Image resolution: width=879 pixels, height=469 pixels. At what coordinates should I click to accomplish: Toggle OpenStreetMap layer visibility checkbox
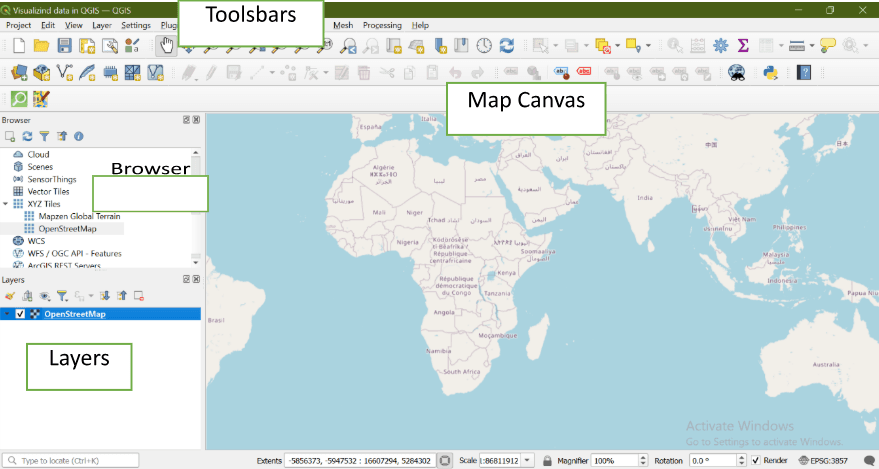click(21, 314)
